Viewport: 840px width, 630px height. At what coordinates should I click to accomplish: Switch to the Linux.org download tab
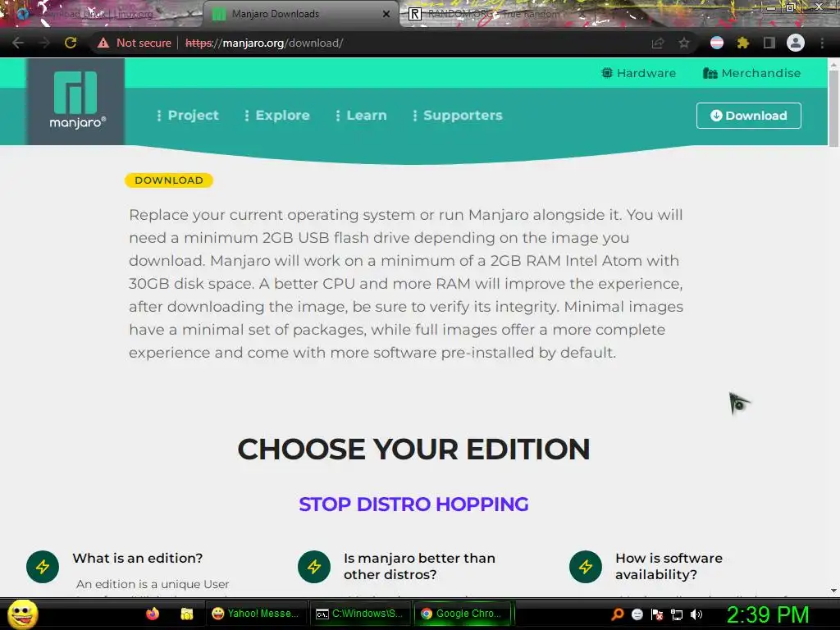(102, 14)
